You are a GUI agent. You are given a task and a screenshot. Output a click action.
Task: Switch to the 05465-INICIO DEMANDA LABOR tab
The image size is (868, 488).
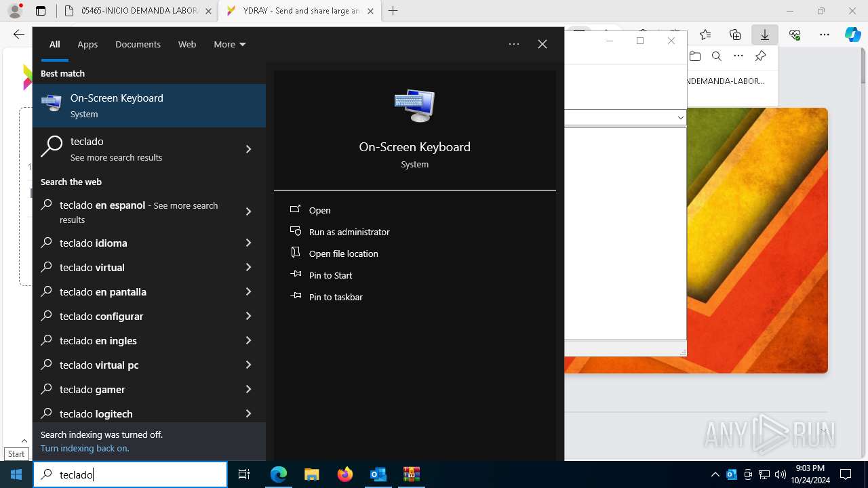pos(137,11)
